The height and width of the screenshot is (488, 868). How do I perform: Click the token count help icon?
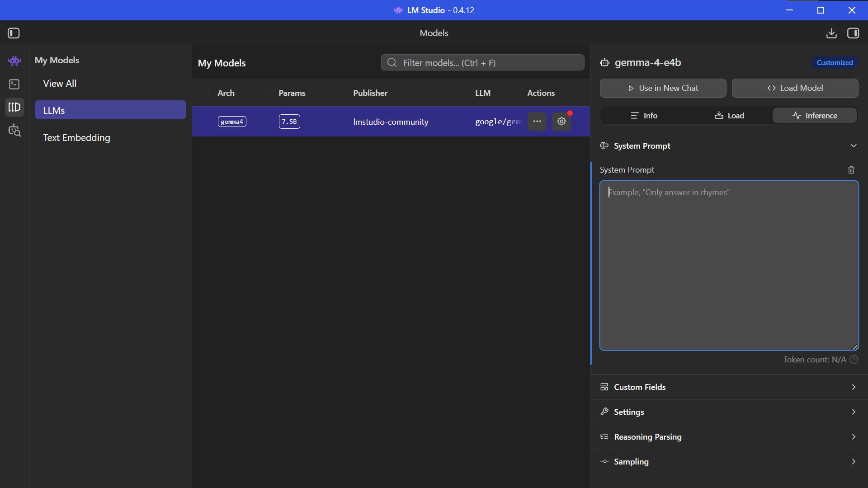pos(854,360)
